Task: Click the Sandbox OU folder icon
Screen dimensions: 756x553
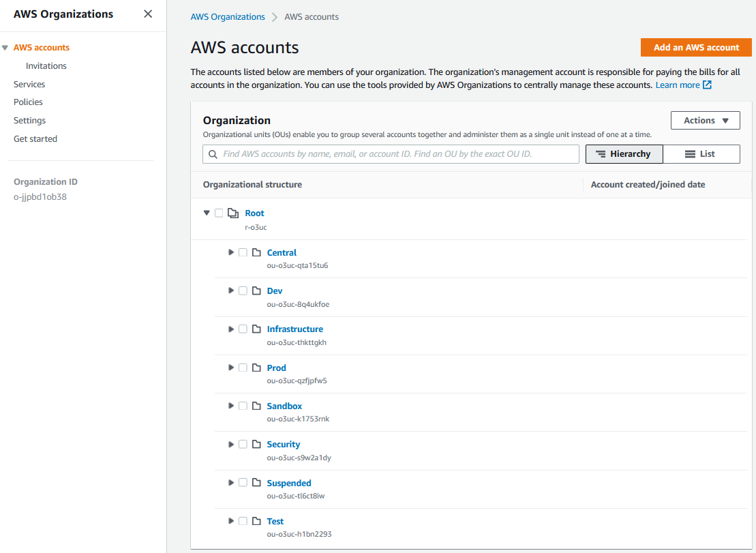Action: point(256,406)
